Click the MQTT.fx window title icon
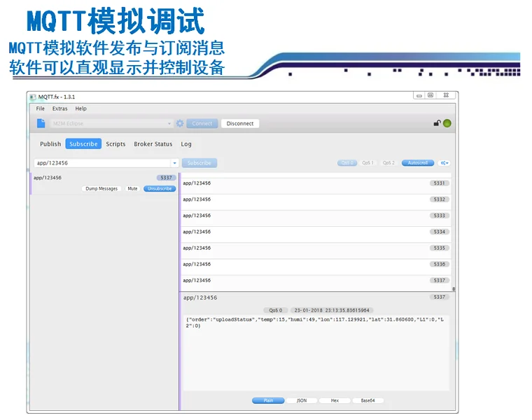 pyautogui.click(x=33, y=97)
